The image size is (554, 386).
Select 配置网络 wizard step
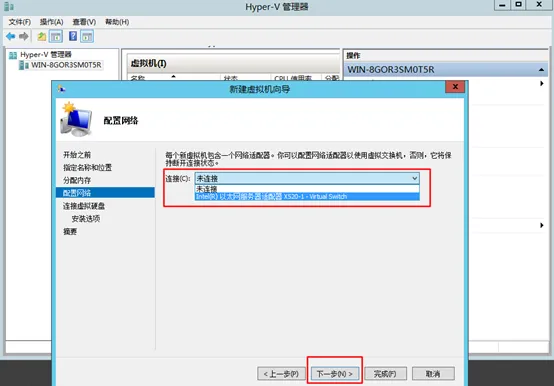(105, 193)
